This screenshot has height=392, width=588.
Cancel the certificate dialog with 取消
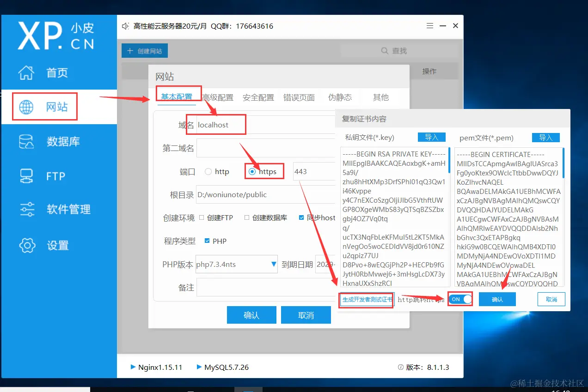551,299
